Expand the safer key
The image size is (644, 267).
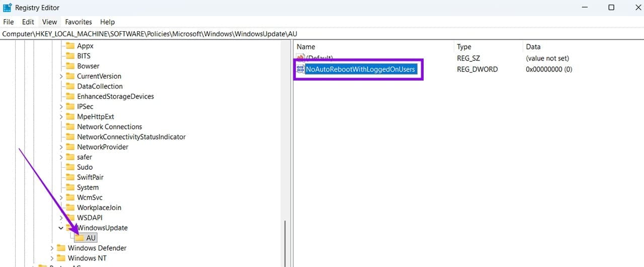click(x=61, y=157)
